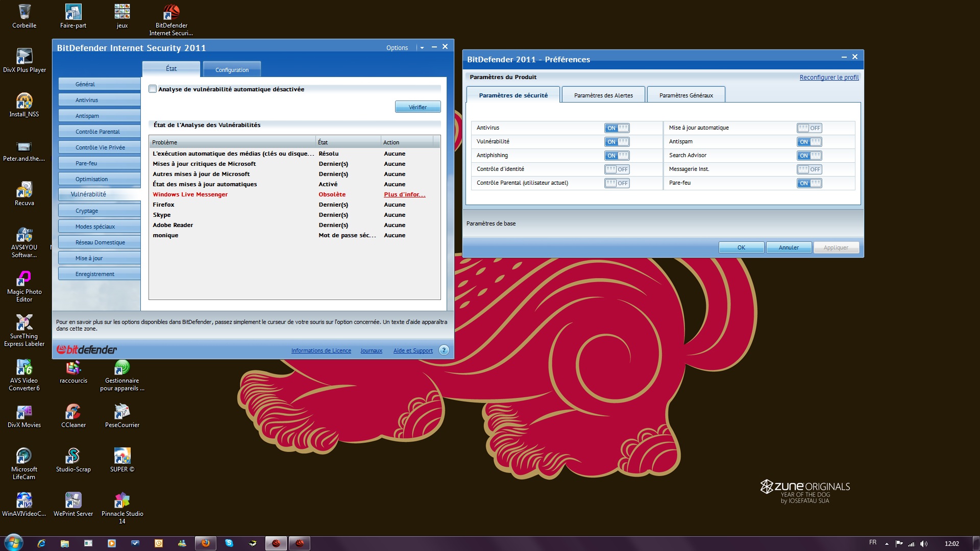Viewport: 980px width, 551px height.
Task: Launch DivX Plus Player desktop icon
Action: [24, 60]
